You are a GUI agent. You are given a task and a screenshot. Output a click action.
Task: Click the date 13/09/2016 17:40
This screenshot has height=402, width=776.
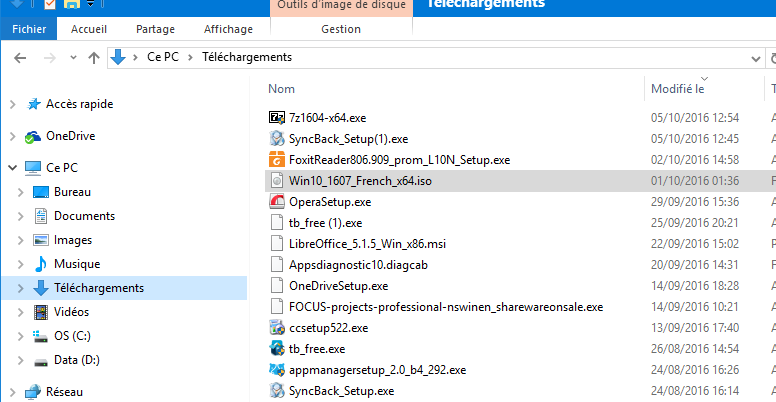click(x=695, y=328)
